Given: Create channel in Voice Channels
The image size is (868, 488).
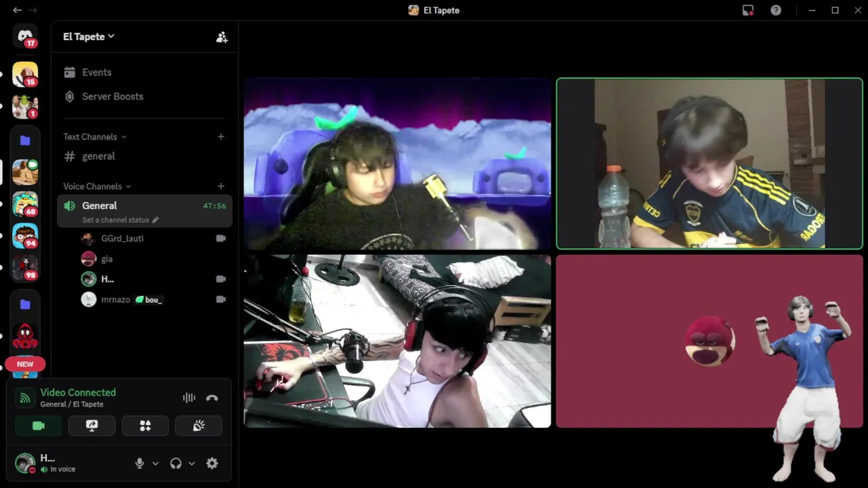Looking at the screenshot, I should 220,186.
